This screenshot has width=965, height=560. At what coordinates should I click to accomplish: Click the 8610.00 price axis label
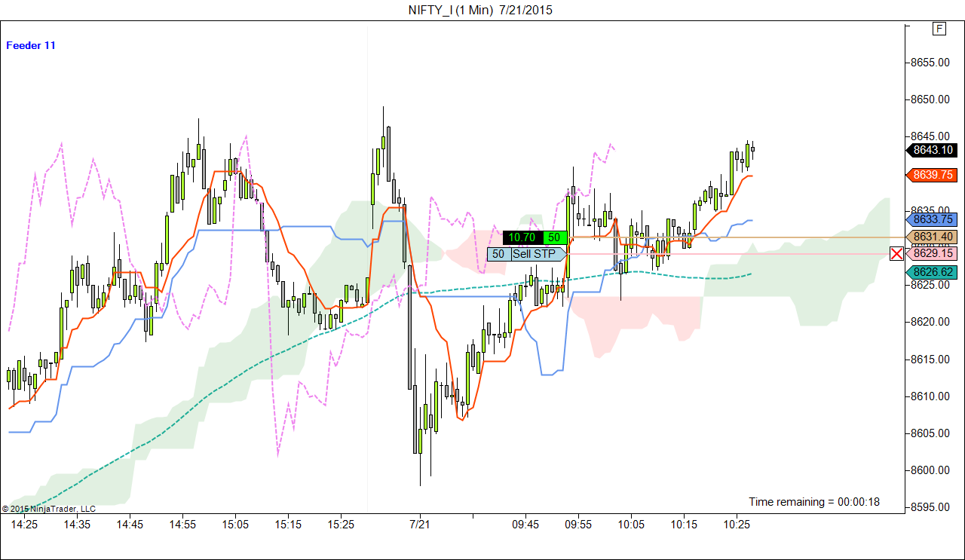[932, 396]
